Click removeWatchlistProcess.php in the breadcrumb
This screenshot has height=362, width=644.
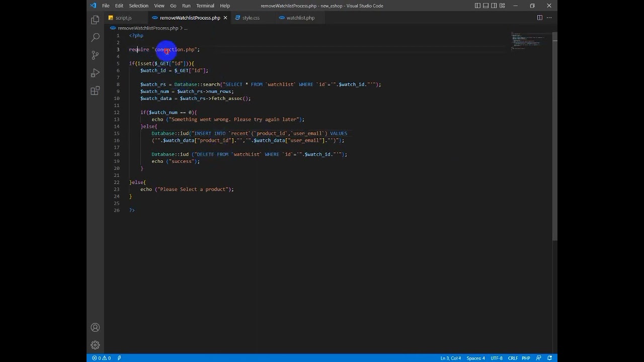click(148, 28)
